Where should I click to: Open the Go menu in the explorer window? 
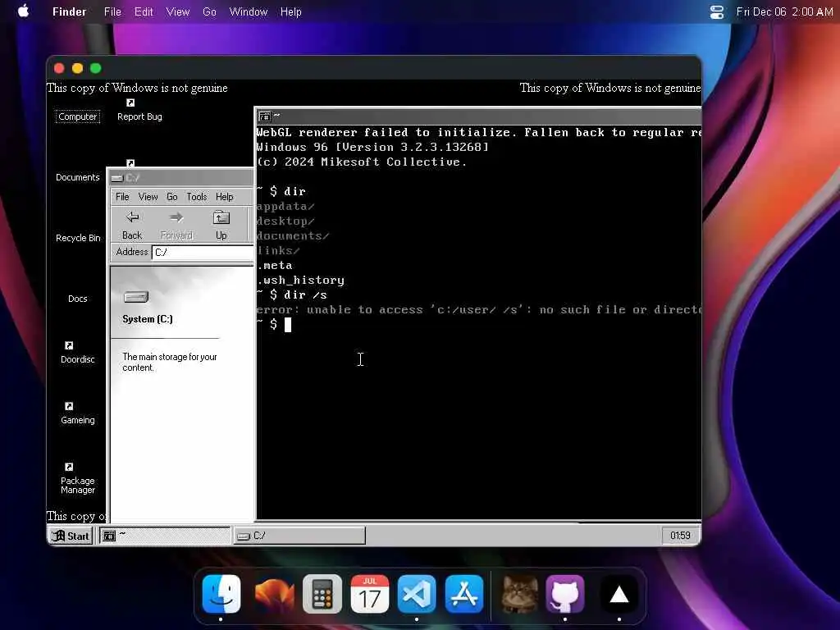pyautogui.click(x=172, y=197)
